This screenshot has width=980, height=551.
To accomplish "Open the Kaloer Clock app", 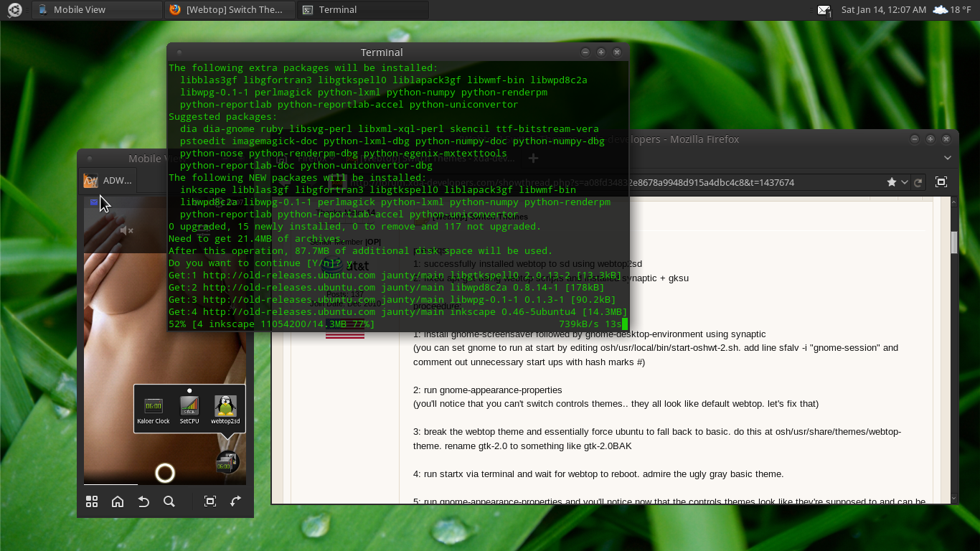I will click(154, 410).
